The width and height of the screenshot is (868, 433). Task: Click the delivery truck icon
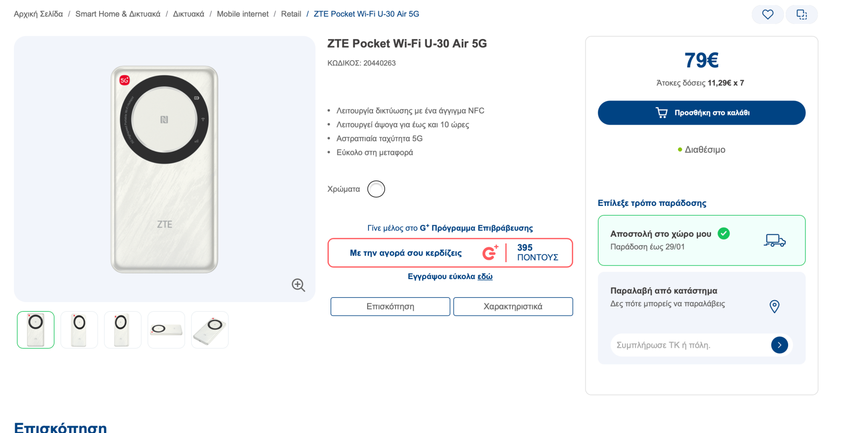(774, 240)
